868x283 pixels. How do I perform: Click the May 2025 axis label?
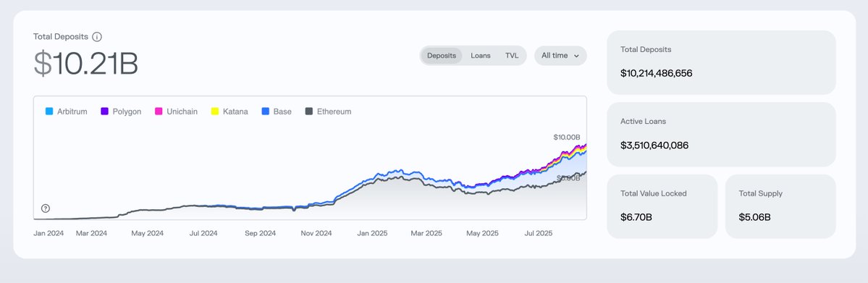(x=482, y=233)
